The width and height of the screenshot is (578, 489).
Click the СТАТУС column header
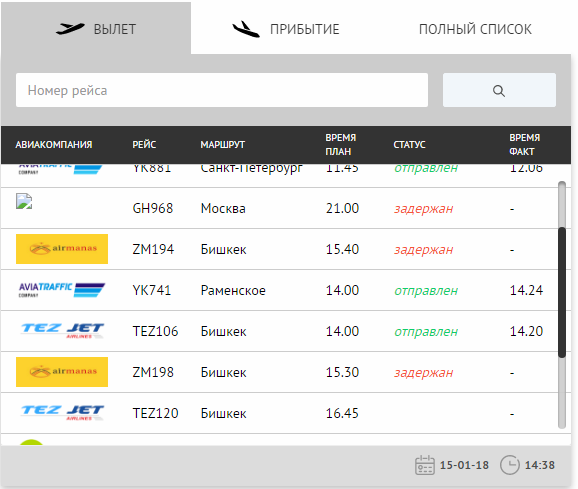point(409,144)
